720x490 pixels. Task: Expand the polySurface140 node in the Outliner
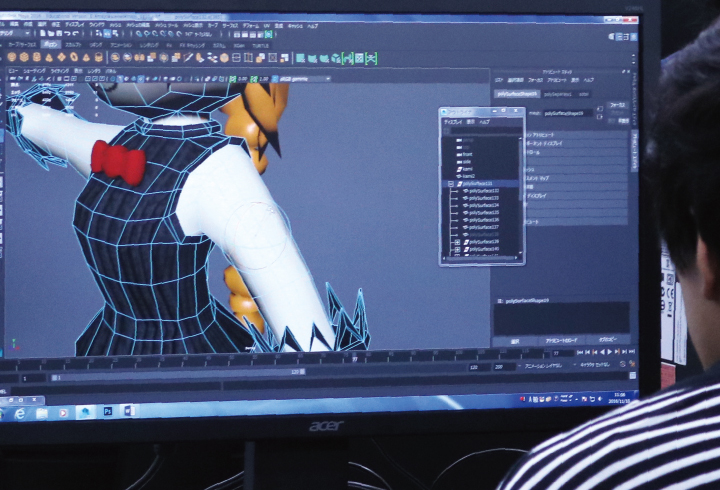(457, 249)
